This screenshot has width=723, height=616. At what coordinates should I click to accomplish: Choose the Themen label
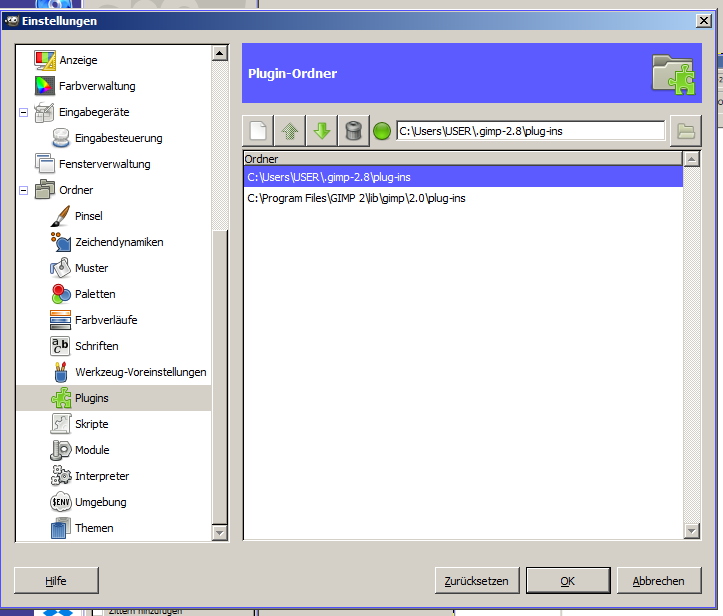(94, 528)
